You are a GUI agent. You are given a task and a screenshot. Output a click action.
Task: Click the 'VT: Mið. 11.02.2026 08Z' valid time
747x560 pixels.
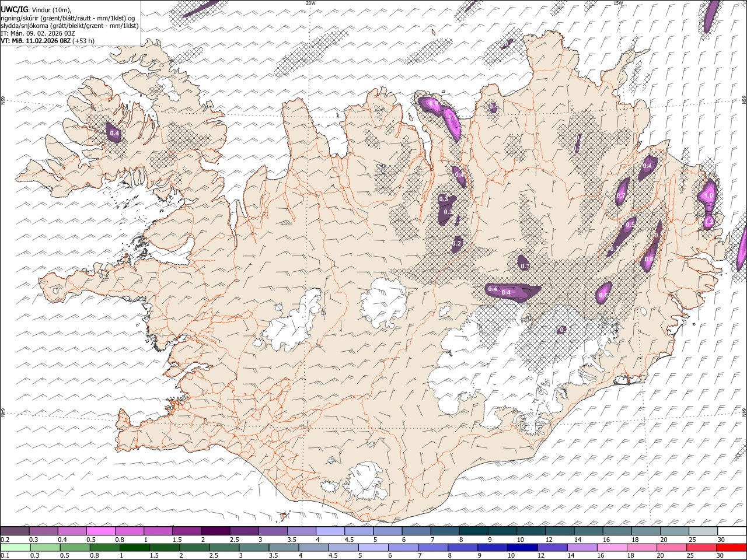36,41
